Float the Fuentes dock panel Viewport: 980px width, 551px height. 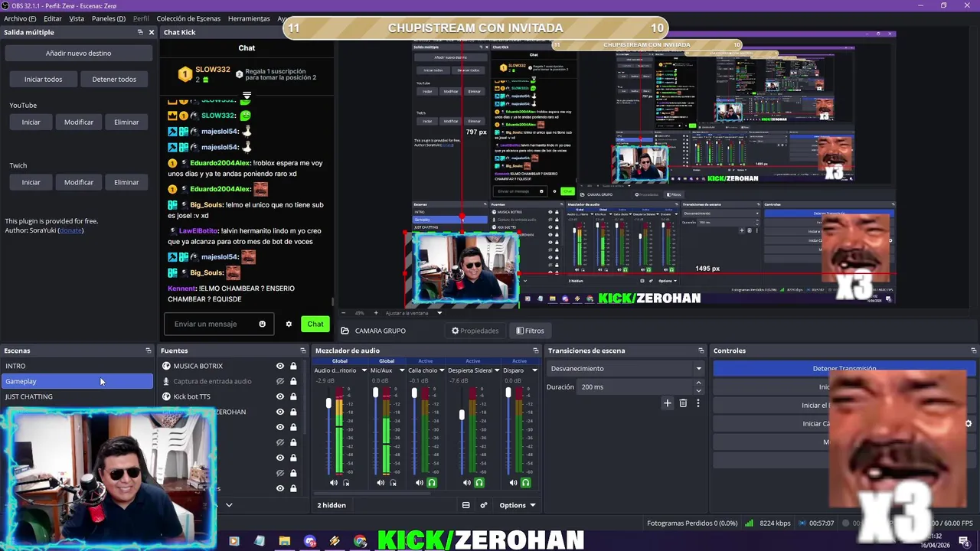(x=303, y=350)
